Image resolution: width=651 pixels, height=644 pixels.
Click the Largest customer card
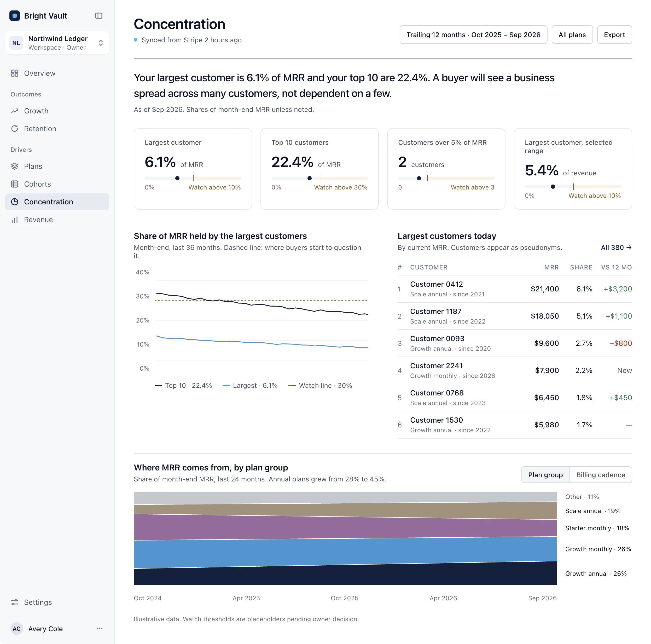point(193,169)
